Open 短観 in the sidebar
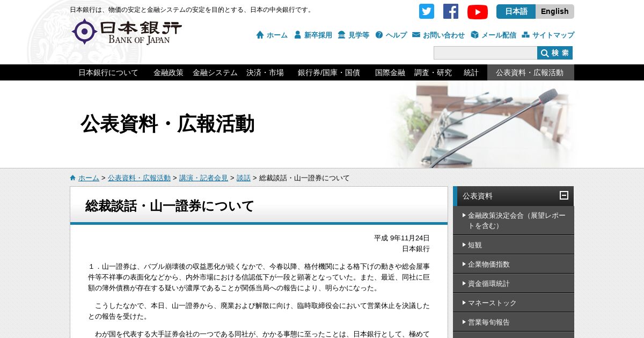 pyautogui.click(x=514, y=245)
